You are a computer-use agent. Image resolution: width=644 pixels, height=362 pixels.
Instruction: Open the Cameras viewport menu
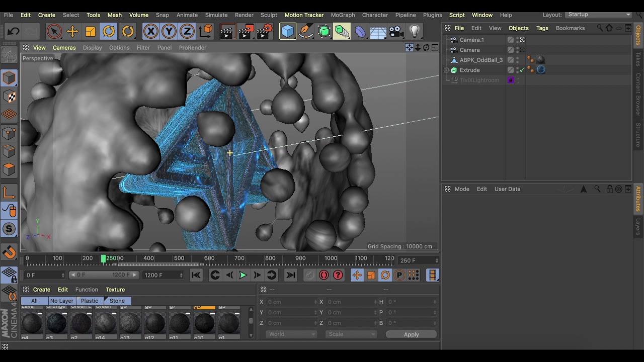(x=64, y=48)
